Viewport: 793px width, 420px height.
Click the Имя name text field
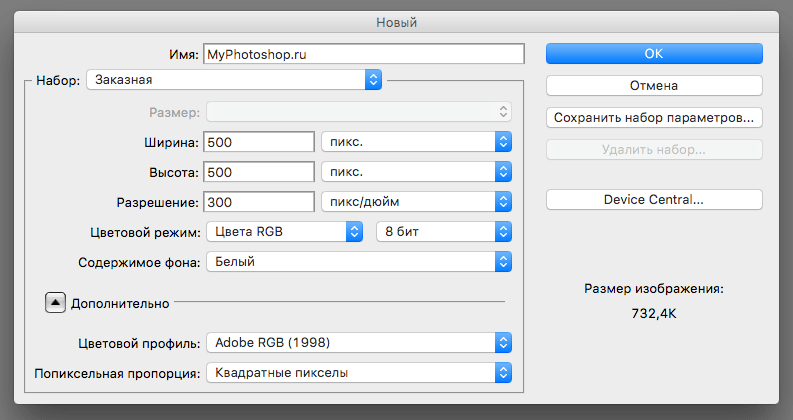click(364, 54)
